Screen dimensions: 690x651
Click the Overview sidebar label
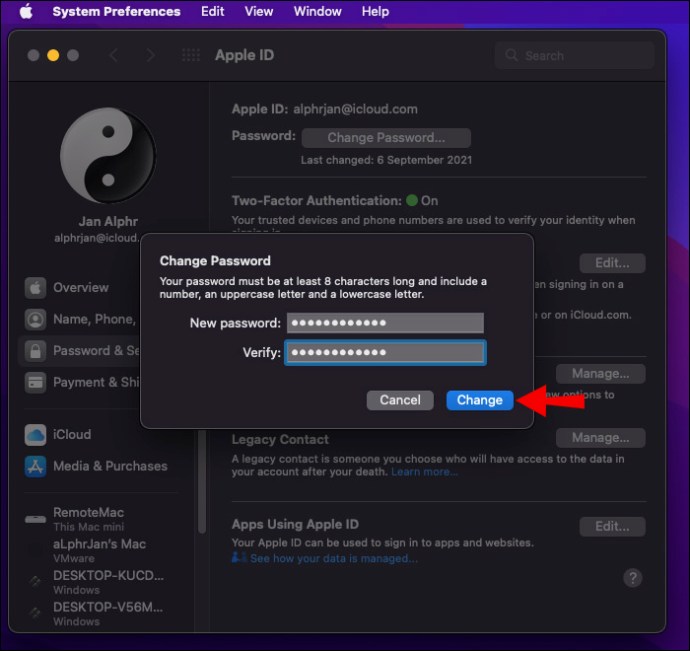81,288
